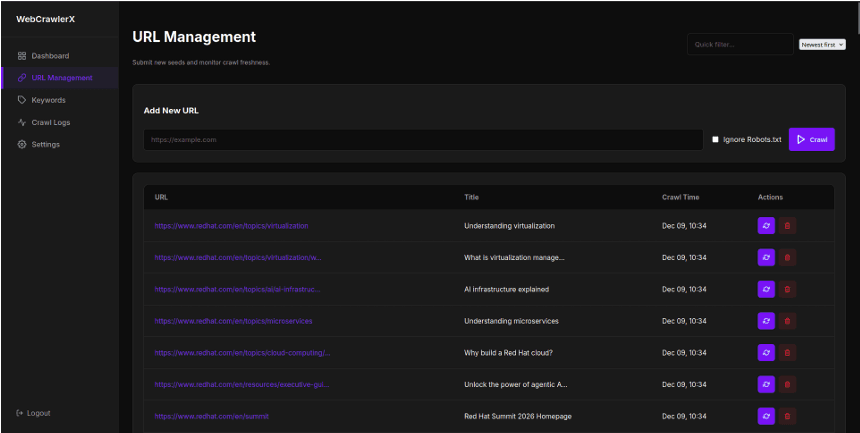Click refresh icon for Why build a Red Hat cloud
This screenshot has width=860, height=433.
(766, 353)
